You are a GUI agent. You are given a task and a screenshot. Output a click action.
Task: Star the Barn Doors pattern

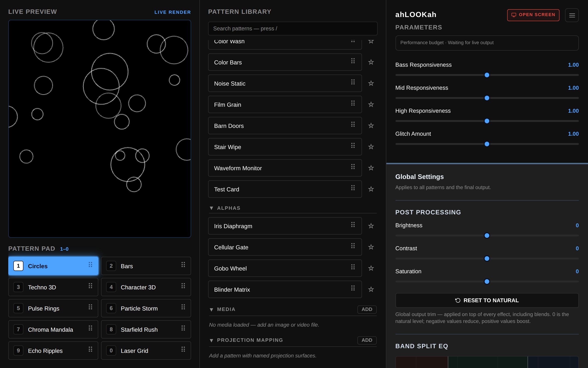(x=371, y=126)
